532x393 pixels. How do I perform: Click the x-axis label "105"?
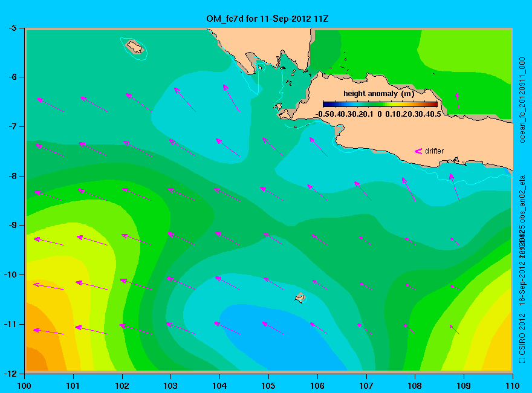click(x=268, y=386)
